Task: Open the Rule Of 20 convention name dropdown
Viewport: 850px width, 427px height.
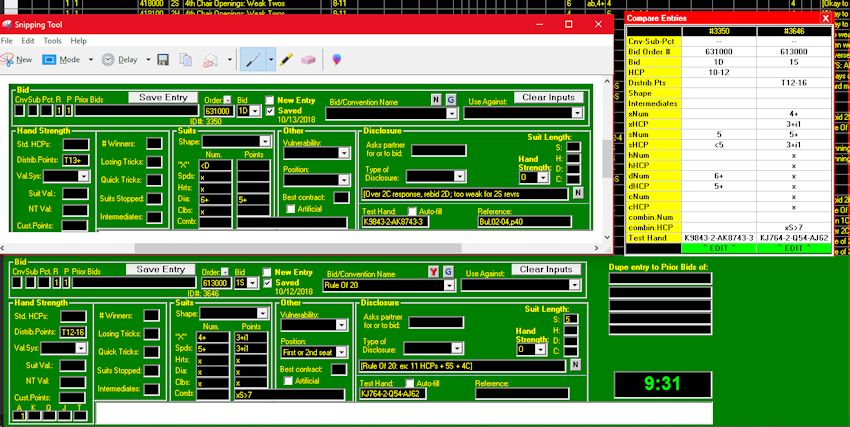Action: (449, 286)
